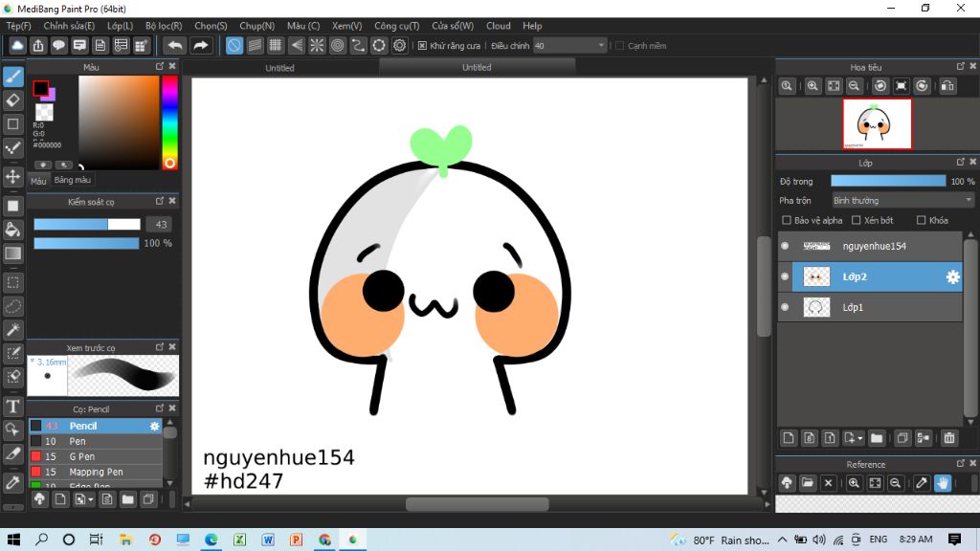The image size is (980, 551).
Task: Zoom in within the Navigator panel
Action: click(813, 86)
